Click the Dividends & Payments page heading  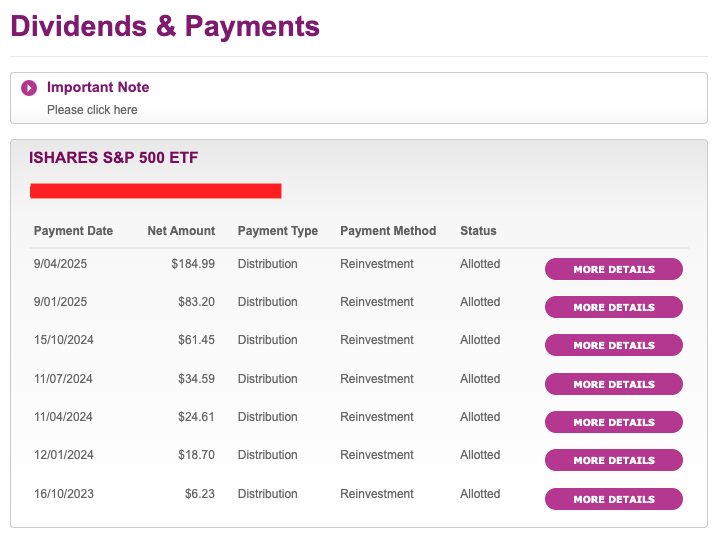pyautogui.click(x=165, y=26)
